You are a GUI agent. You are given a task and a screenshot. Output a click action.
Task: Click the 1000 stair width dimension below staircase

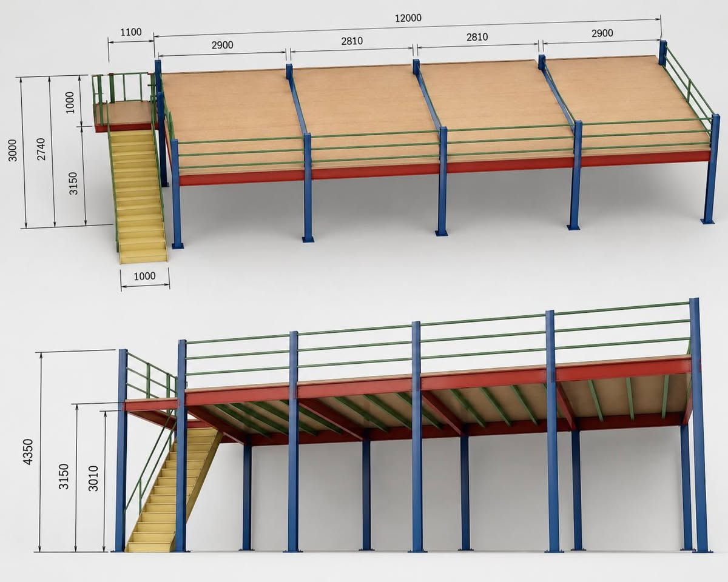click(x=144, y=276)
